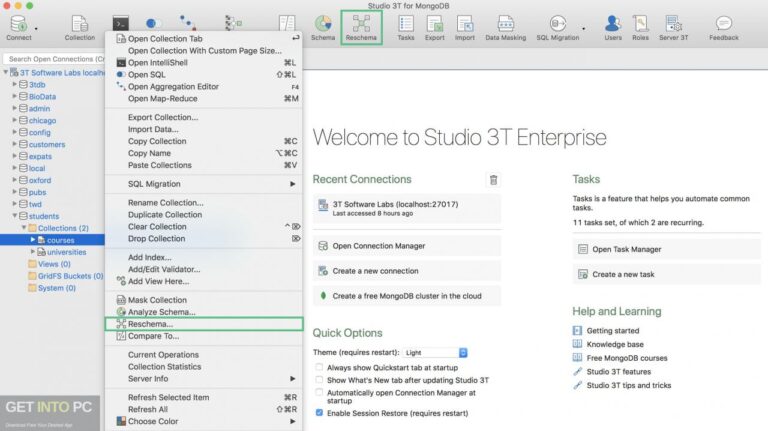Open the IntelliShell toolbar icon

(x=120, y=23)
